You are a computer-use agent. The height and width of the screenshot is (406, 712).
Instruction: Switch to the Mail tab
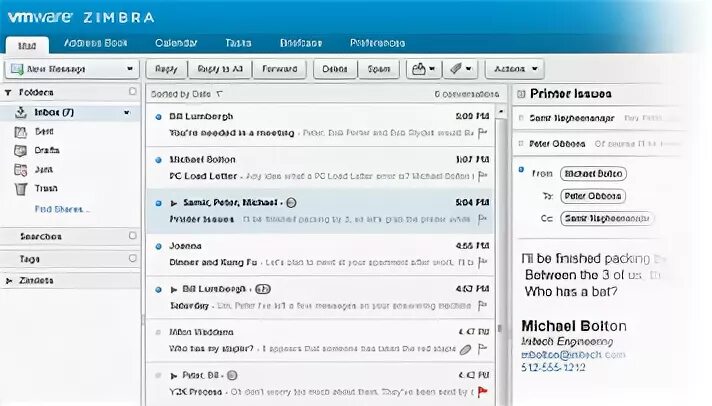tap(27, 45)
